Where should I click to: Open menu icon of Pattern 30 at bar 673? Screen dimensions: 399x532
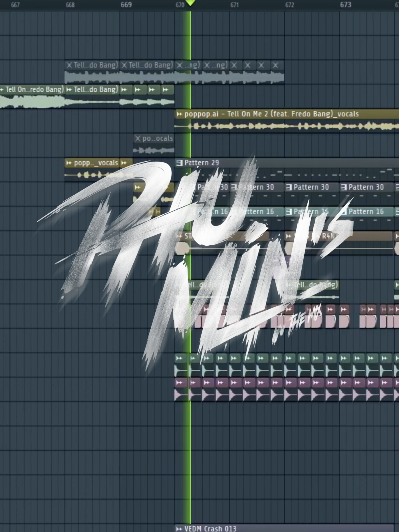coord(344,188)
